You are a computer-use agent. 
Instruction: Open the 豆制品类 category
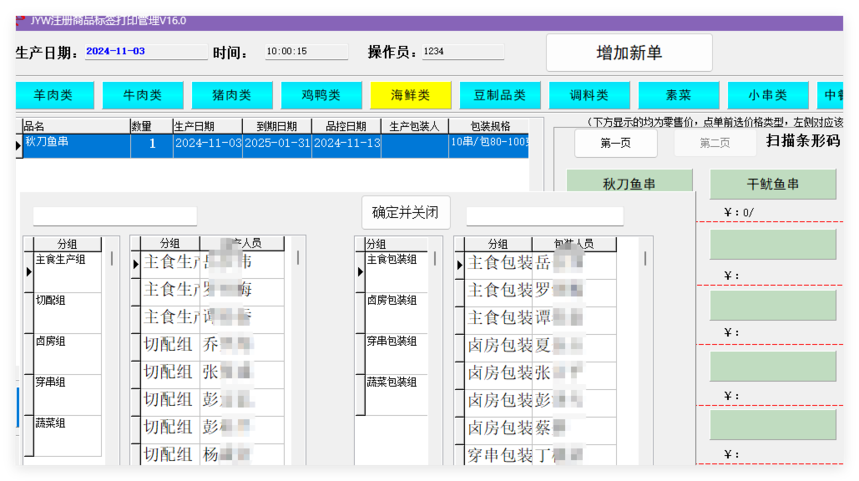tap(500, 95)
